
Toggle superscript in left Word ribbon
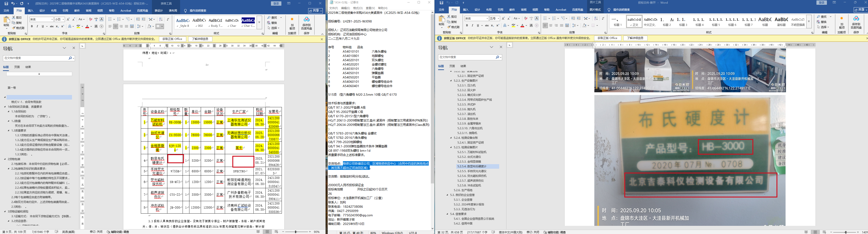[62, 26]
